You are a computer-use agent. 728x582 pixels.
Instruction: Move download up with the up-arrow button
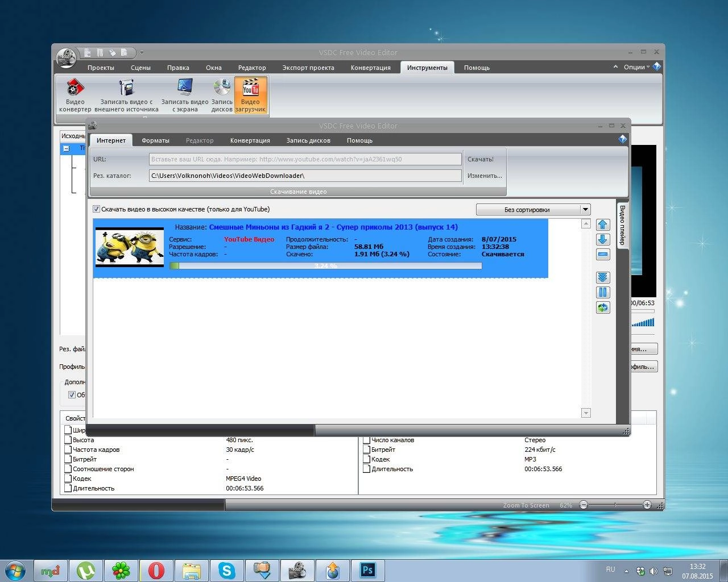pyautogui.click(x=603, y=225)
